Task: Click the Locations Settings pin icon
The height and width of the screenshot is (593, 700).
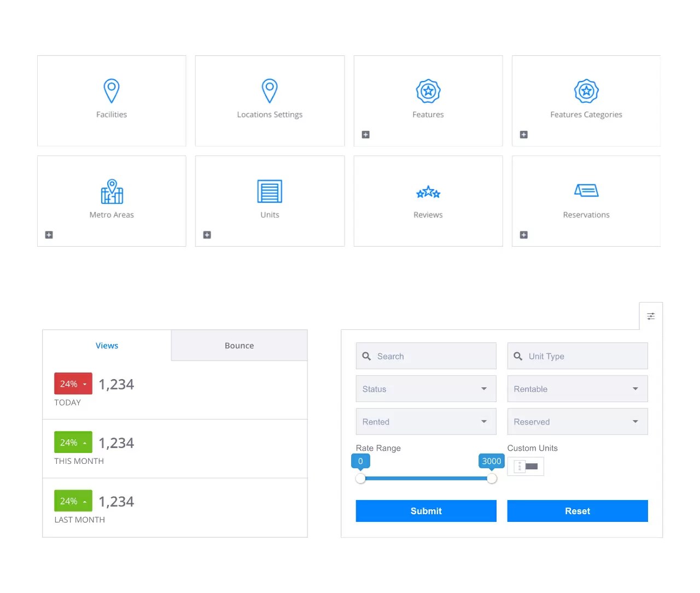Action: pyautogui.click(x=270, y=90)
